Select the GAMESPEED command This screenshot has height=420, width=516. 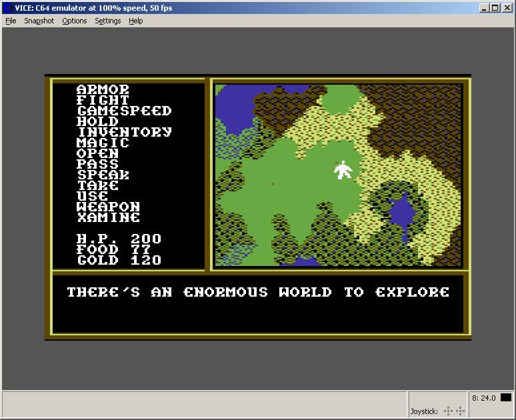124,111
